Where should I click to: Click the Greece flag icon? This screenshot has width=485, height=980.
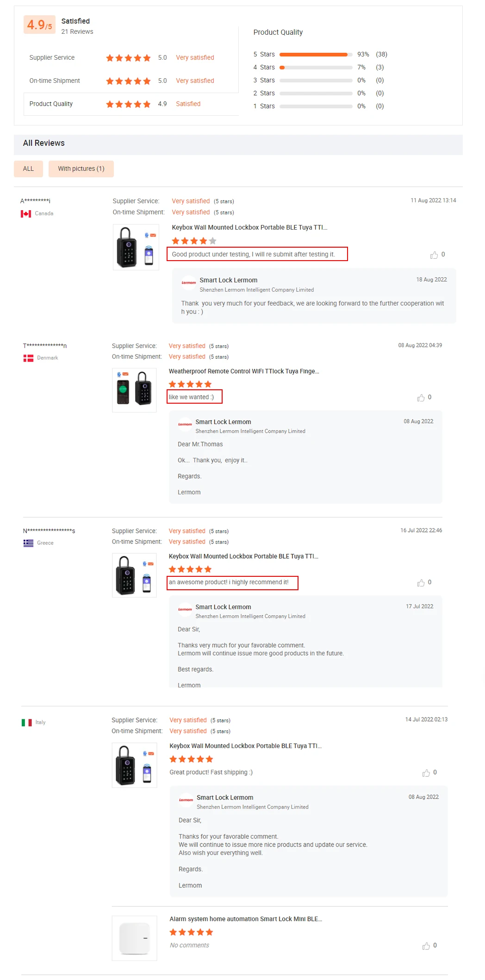click(x=28, y=543)
